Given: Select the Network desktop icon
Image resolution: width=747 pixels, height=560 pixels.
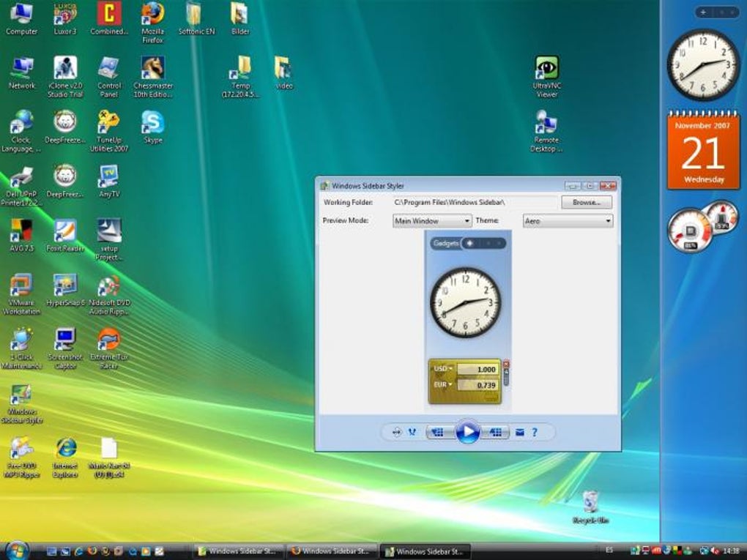Looking at the screenshot, I should pyautogui.click(x=22, y=73).
